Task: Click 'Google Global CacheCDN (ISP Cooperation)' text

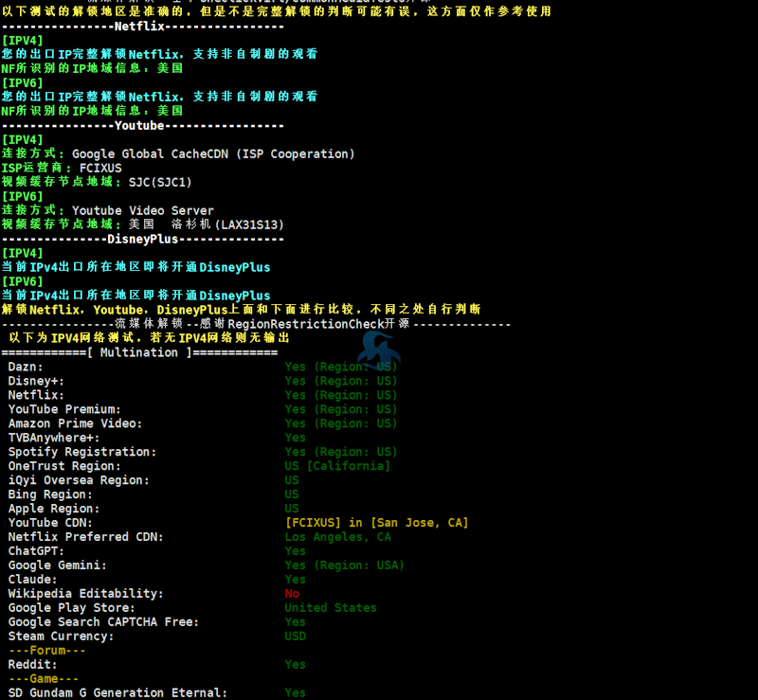Action: click(213, 154)
